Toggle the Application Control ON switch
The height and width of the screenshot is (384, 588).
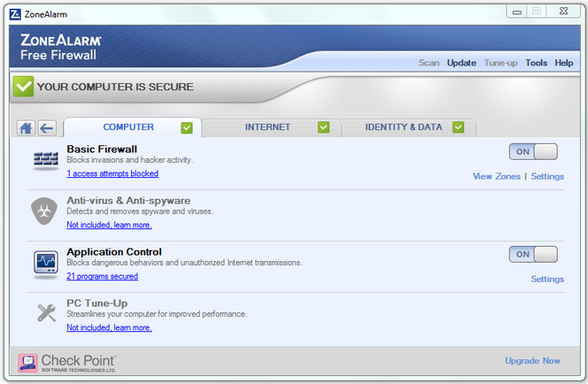tap(533, 254)
